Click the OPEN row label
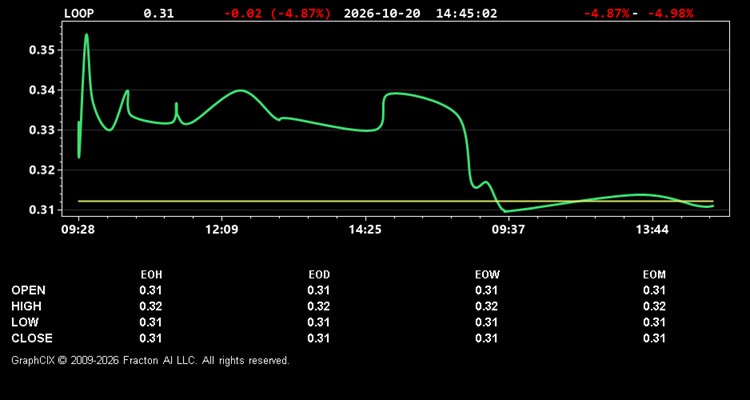The image size is (750, 400). pos(29,290)
